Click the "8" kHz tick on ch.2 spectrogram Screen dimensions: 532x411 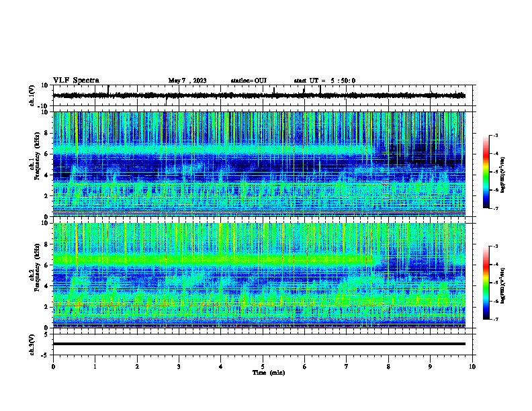(x=47, y=244)
